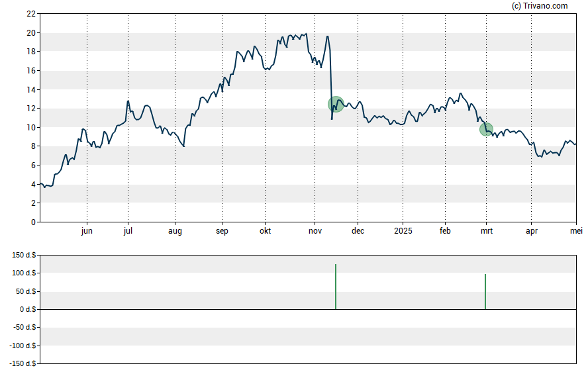The height and width of the screenshot is (374, 588).
Task: Click the 'okt' x-axis label
Action: point(265,231)
